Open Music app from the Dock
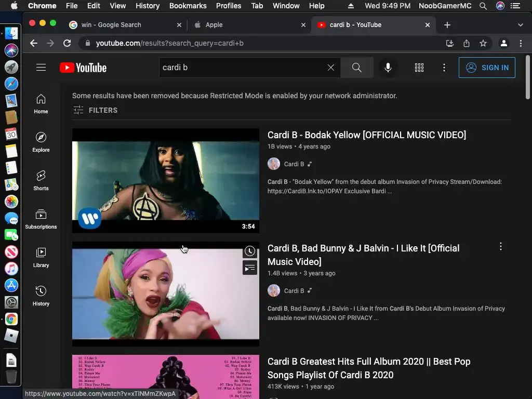The image size is (532, 399). click(11, 269)
